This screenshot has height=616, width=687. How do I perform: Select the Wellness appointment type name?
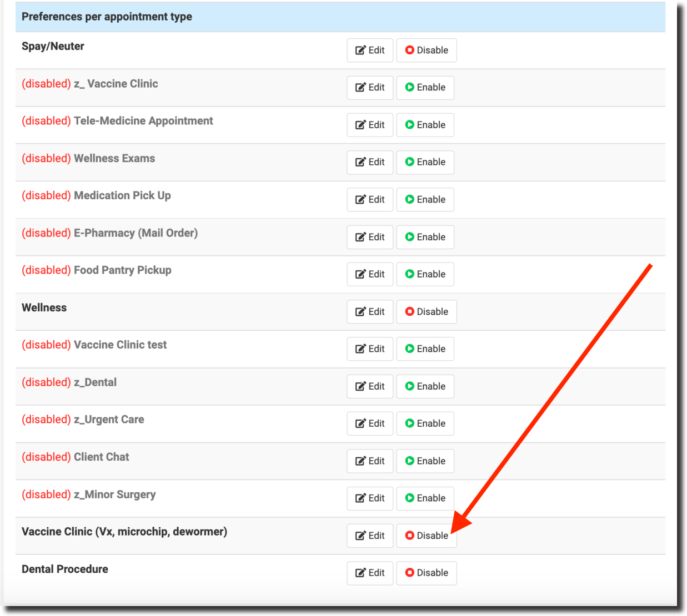[x=44, y=308]
